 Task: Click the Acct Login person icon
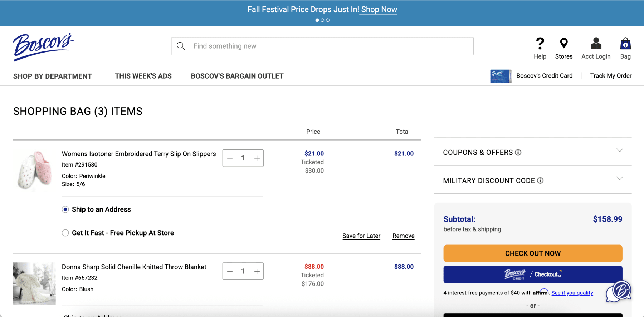point(596,44)
